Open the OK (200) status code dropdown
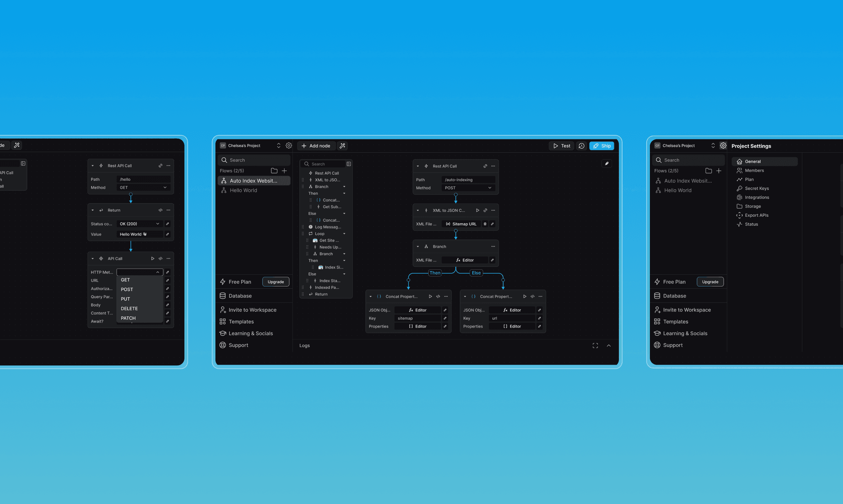843x504 pixels. (x=140, y=224)
